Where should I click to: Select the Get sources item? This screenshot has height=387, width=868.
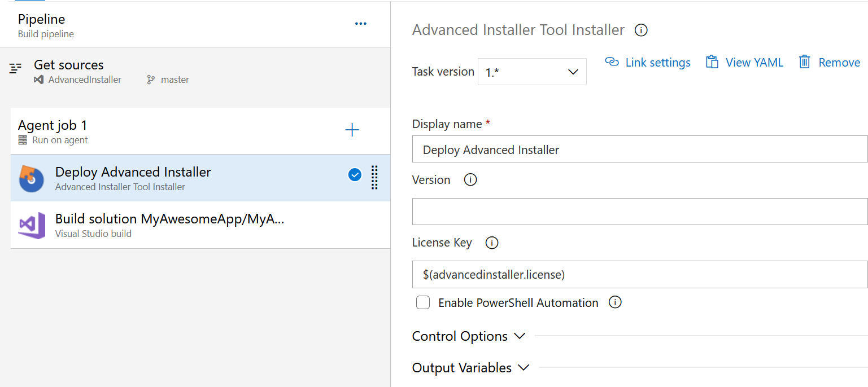(x=195, y=72)
